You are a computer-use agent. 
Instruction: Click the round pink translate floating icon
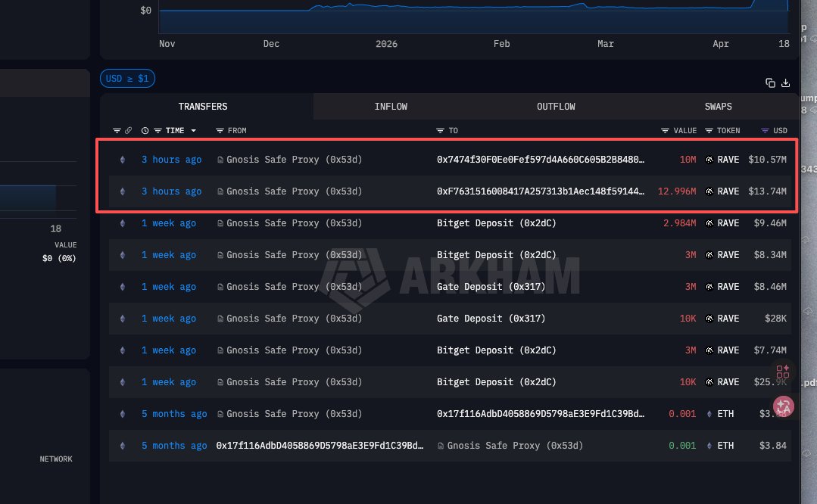(x=783, y=406)
